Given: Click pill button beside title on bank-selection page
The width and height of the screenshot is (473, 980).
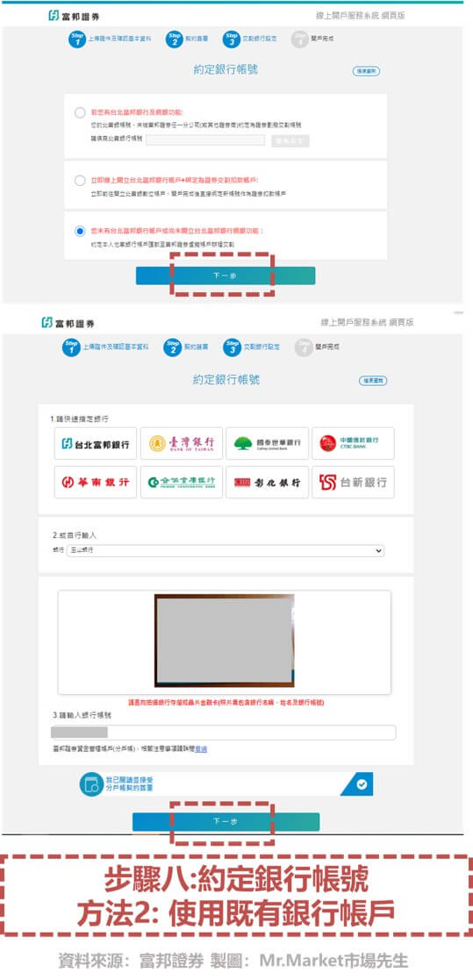Looking at the screenshot, I should tap(373, 380).
